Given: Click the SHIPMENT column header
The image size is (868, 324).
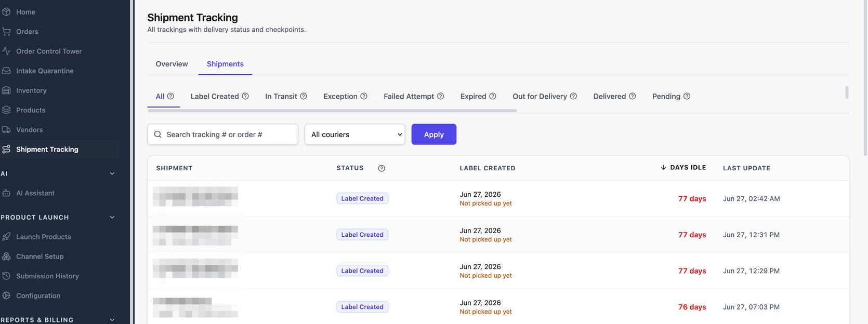Looking at the screenshot, I should pyautogui.click(x=174, y=168).
